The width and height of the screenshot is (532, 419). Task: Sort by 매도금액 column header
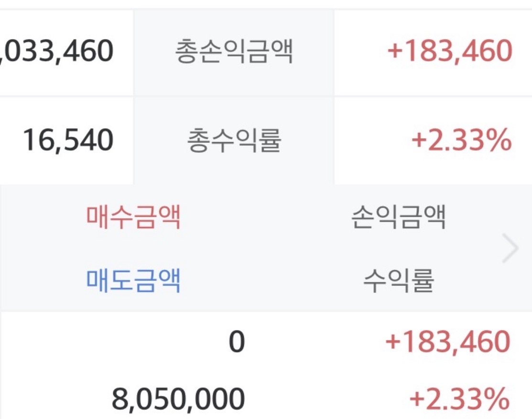(x=133, y=280)
